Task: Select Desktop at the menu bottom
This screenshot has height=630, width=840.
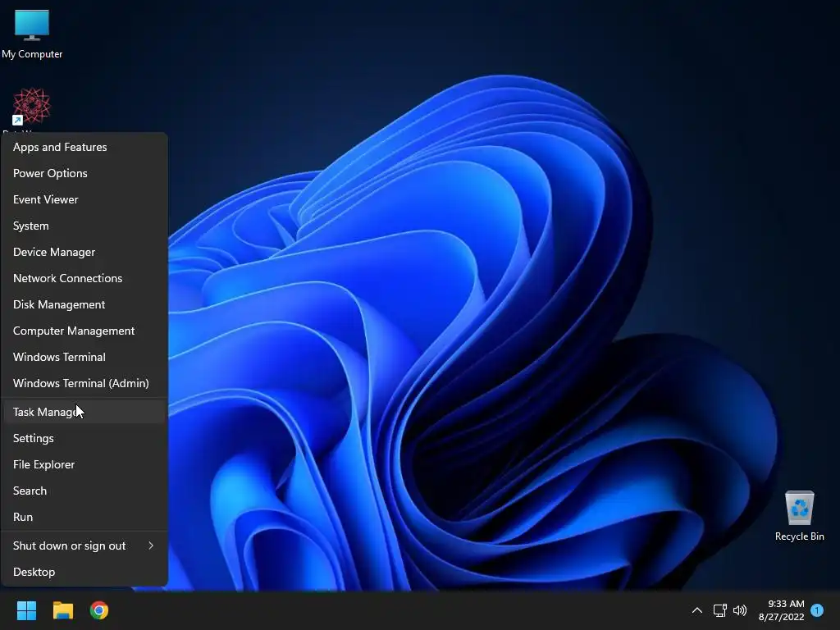Action: pos(84,572)
